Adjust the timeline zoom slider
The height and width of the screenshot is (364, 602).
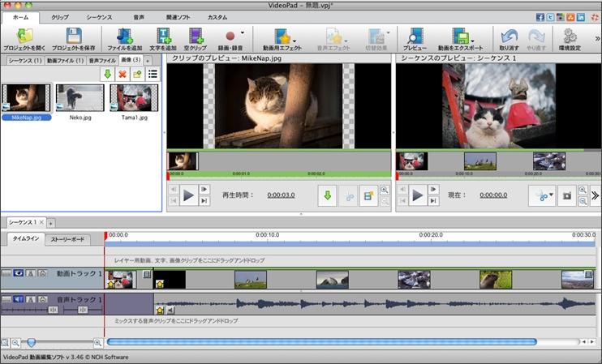coord(32,342)
